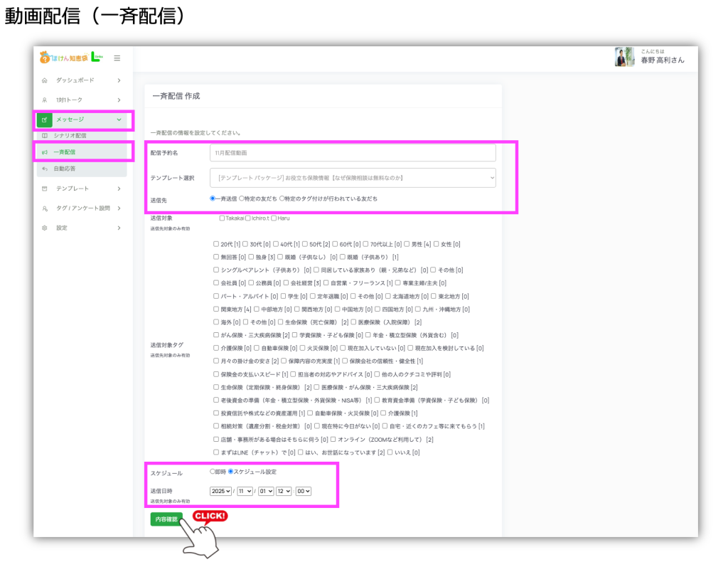Image resolution: width=728 pixels, height=562 pixels.
Task: Check the 女性 tag checkbox
Action: coord(436,244)
